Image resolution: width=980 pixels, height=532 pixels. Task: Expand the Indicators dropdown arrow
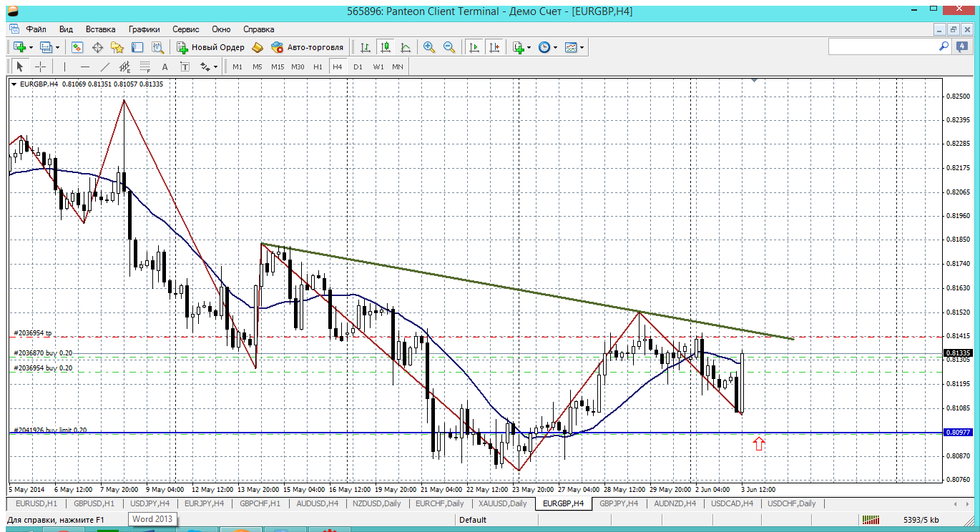pyautogui.click(x=529, y=47)
